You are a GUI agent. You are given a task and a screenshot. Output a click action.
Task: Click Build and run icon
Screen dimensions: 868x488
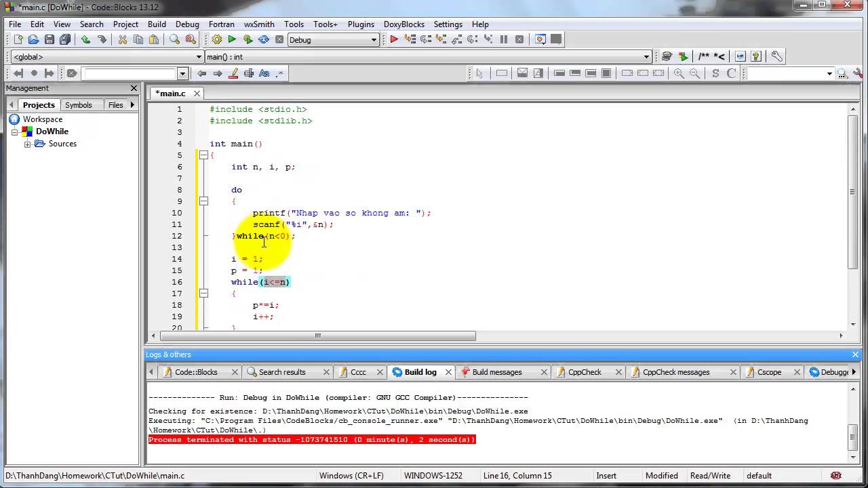pyautogui.click(x=248, y=39)
